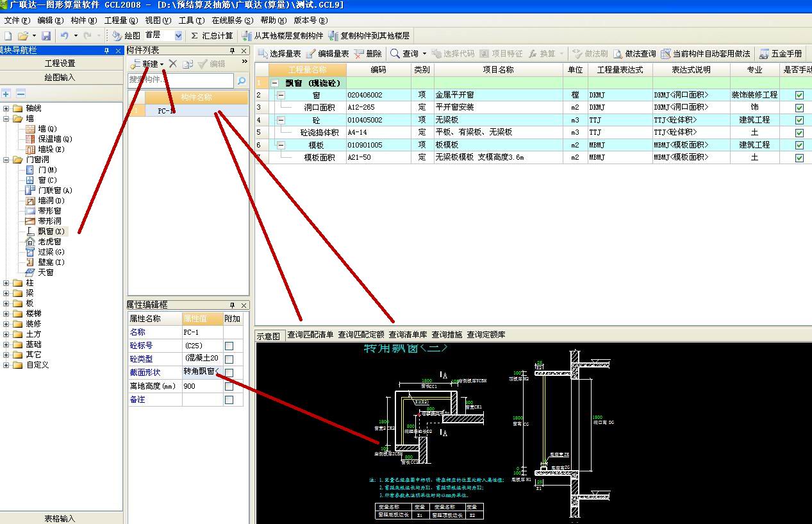Open the 首层 floor dropdown
The height and width of the screenshot is (524, 812).
pos(178,36)
